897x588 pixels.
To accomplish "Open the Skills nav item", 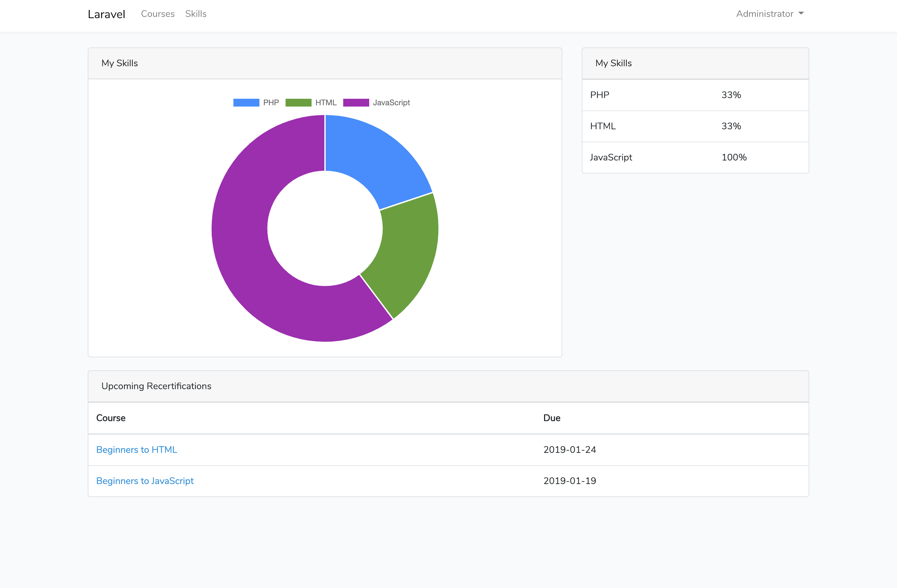I will 196,14.
